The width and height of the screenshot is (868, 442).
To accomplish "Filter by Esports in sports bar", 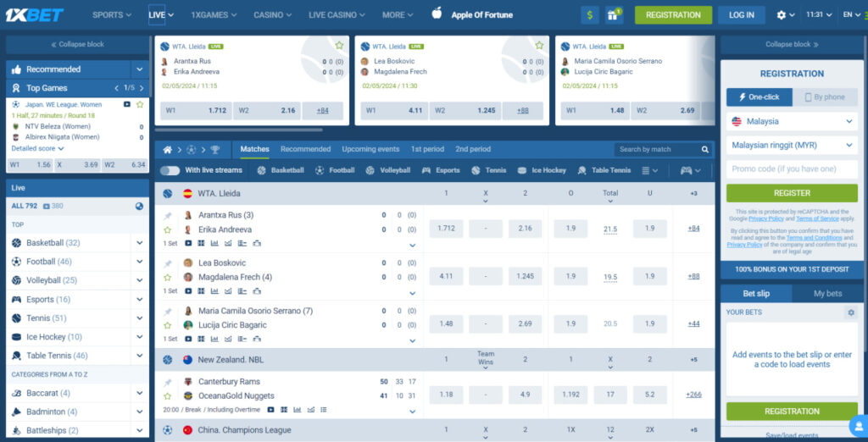I will point(441,170).
